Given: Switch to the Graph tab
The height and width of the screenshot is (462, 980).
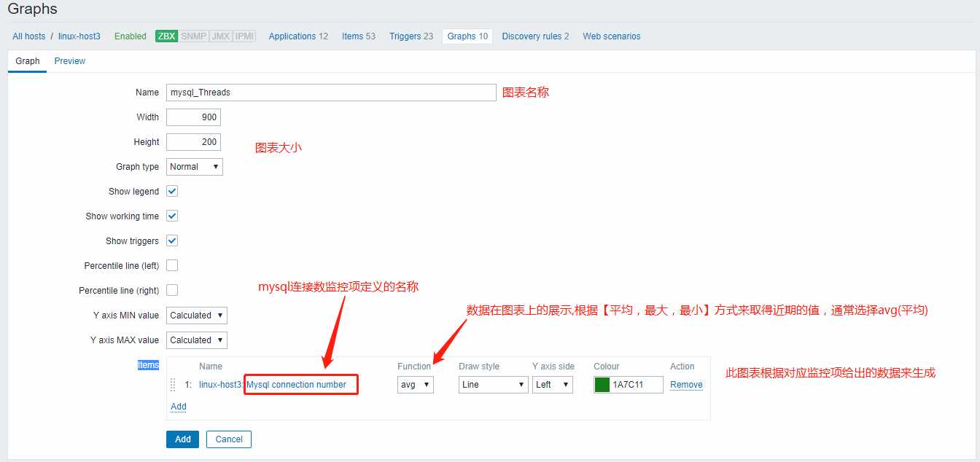Looking at the screenshot, I should tap(28, 61).
